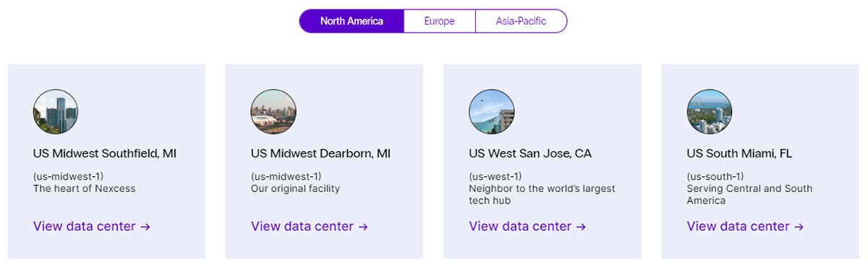Click the US South Miami, FL heading
The height and width of the screenshot is (265, 868).
739,154
